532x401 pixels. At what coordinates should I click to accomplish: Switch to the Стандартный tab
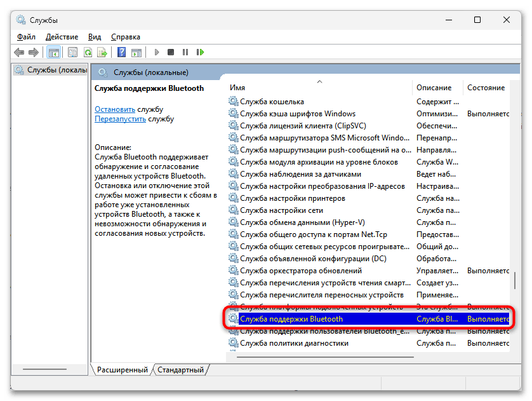pos(180,370)
